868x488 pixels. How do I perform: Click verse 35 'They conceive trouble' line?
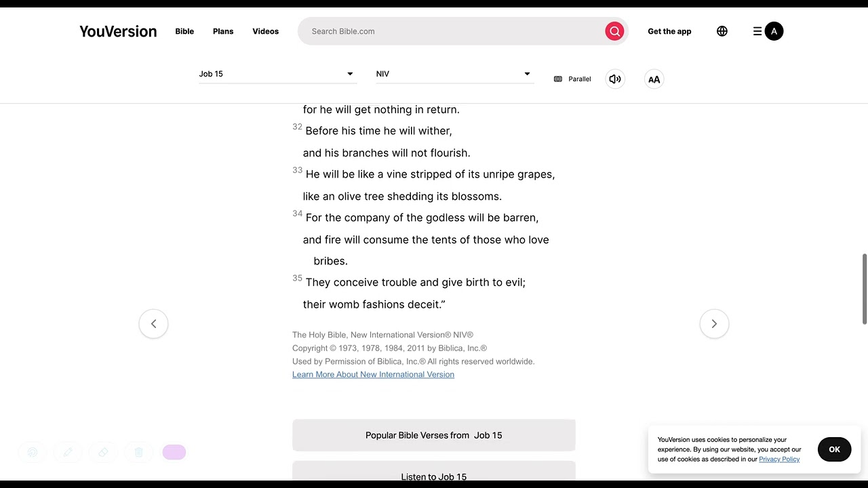coord(416,283)
